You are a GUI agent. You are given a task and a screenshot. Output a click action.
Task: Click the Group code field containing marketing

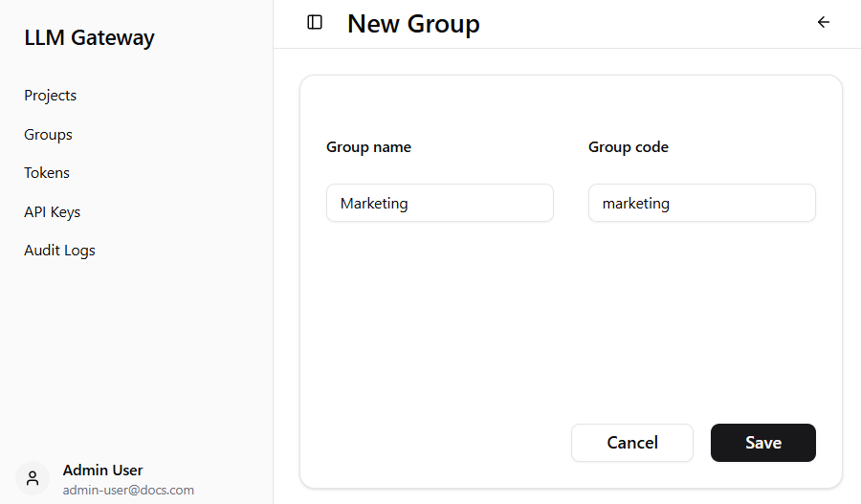[702, 203]
